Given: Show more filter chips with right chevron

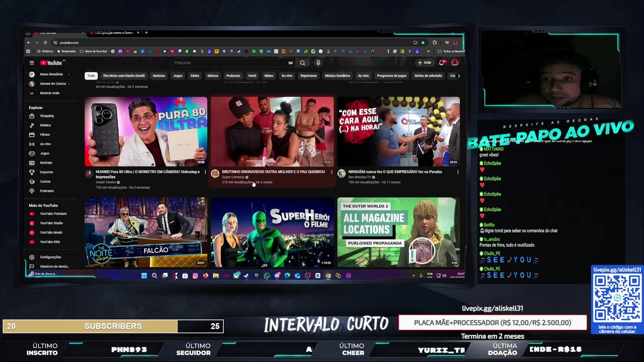Looking at the screenshot, I should [x=458, y=76].
